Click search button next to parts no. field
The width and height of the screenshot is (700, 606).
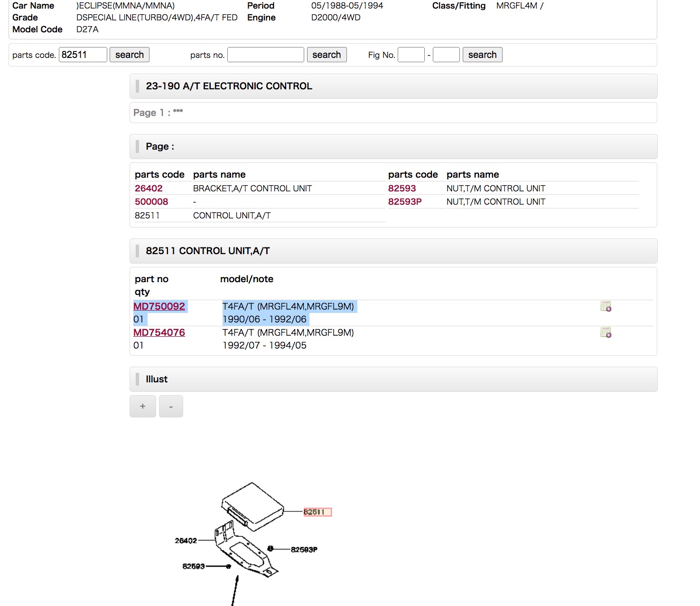327,55
